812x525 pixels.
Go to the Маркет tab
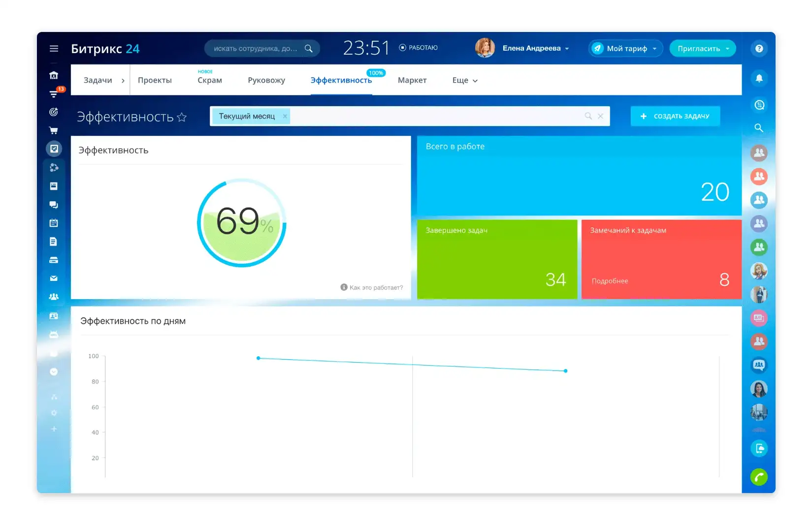tap(412, 80)
